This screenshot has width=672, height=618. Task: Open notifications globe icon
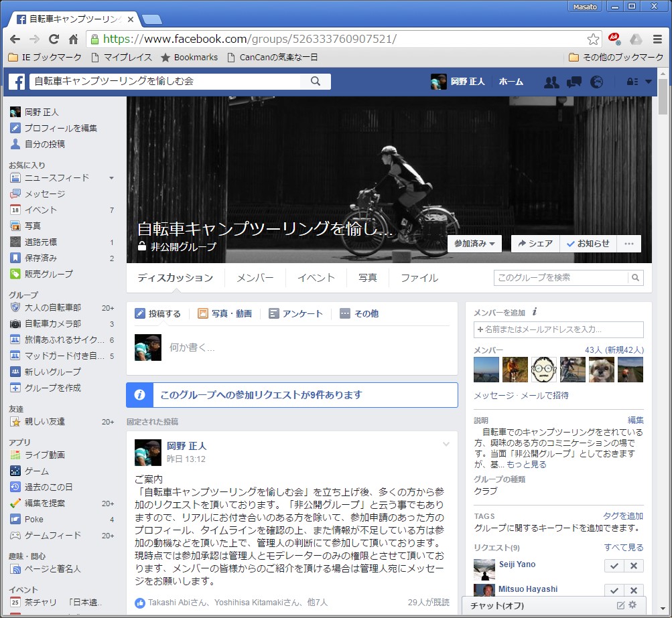(x=596, y=82)
